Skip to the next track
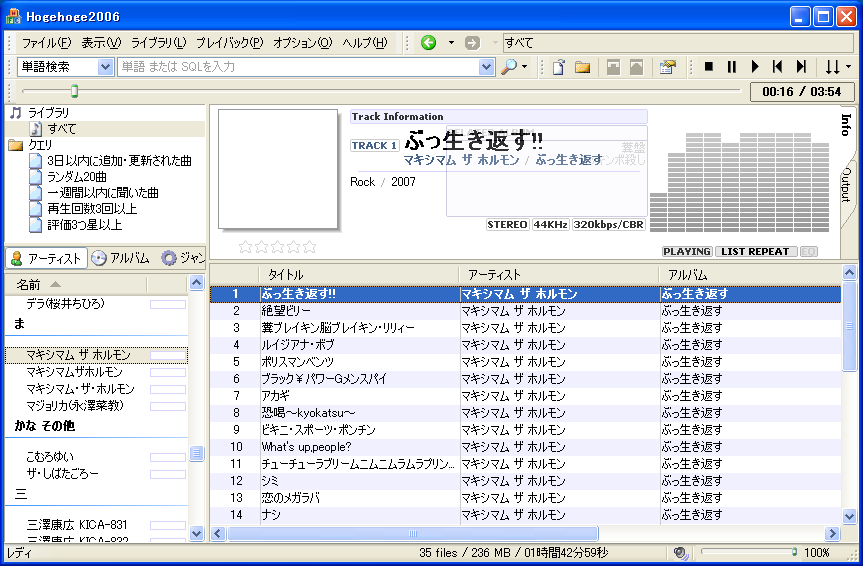Viewport: 863px width, 566px height. [x=801, y=67]
